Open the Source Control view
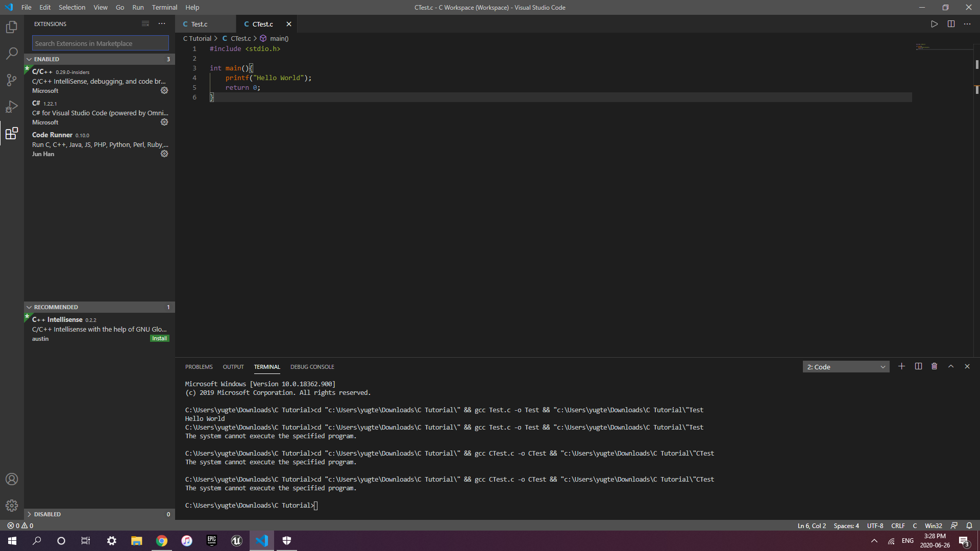The width and height of the screenshot is (980, 551). coord(11,80)
